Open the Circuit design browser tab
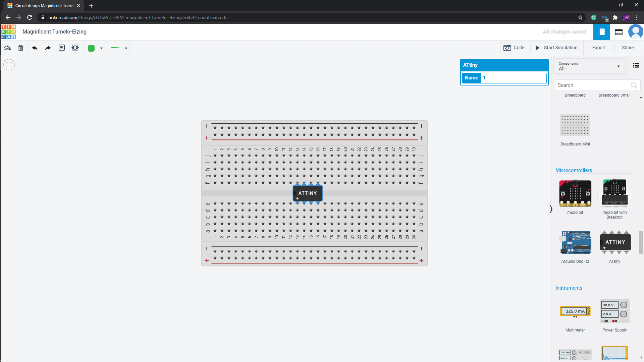The height and width of the screenshot is (362, 644). click(x=44, y=5)
